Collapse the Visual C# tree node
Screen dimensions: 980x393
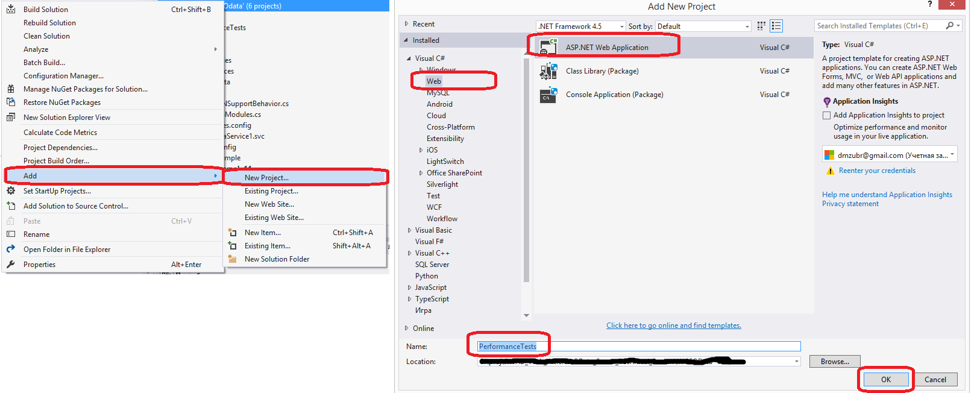[409, 58]
